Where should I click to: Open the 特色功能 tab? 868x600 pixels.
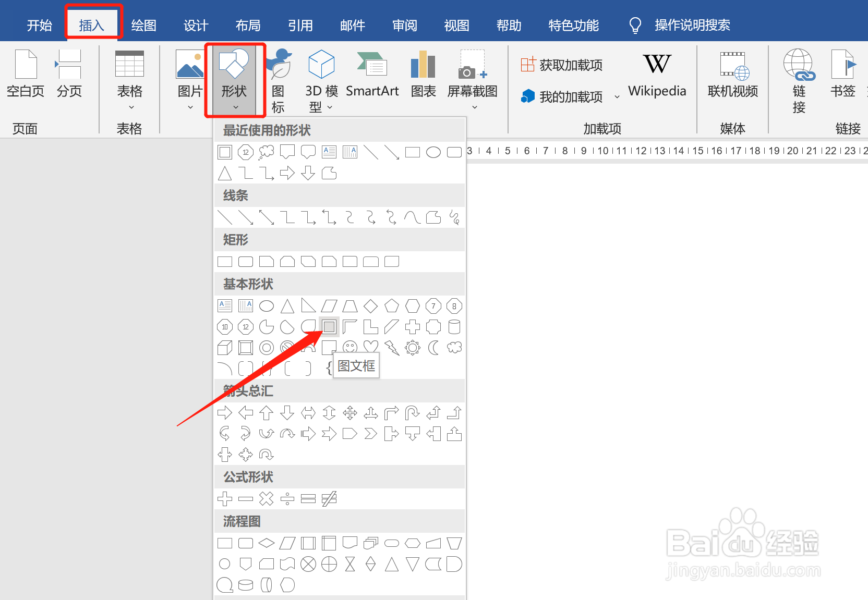(574, 25)
